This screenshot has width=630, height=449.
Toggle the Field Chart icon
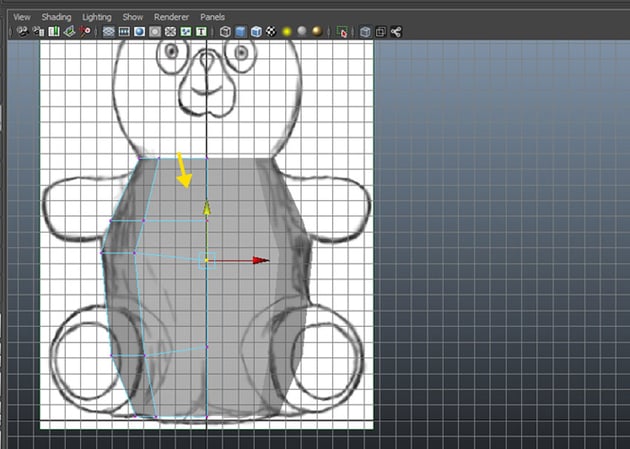pos(170,31)
